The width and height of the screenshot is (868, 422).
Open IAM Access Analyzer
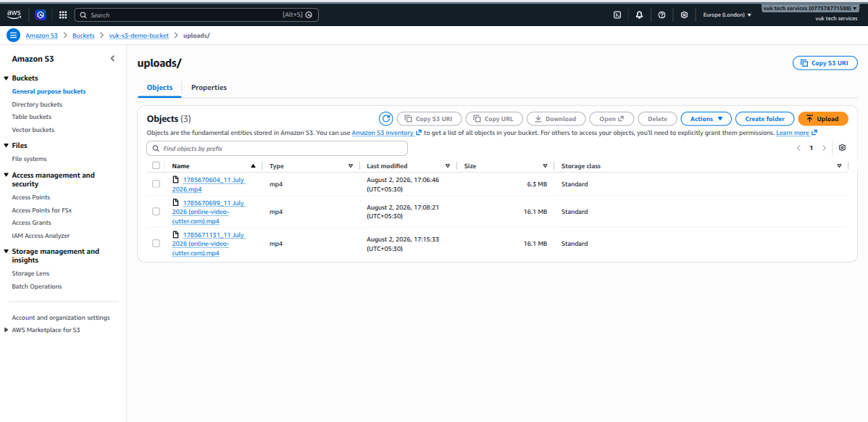[x=41, y=236]
